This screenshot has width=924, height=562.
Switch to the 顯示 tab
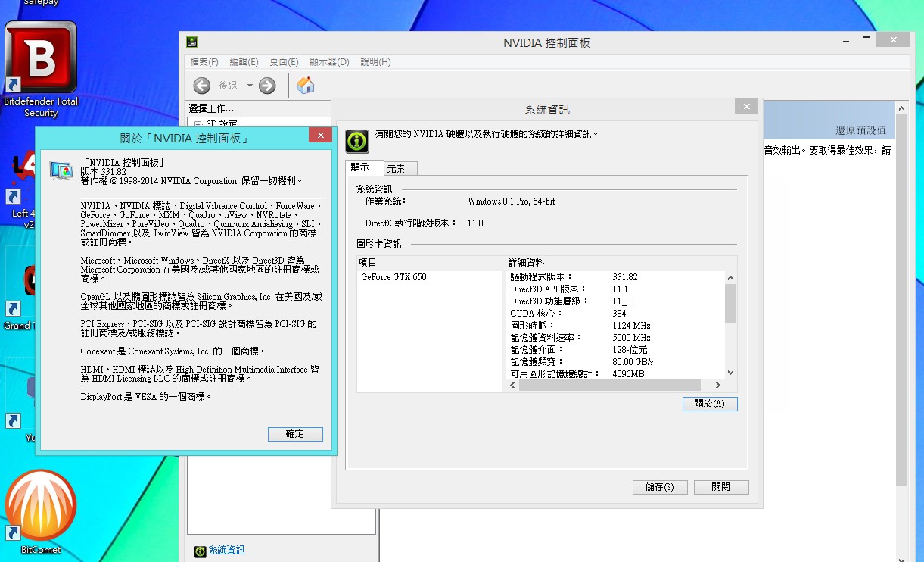pyautogui.click(x=364, y=167)
